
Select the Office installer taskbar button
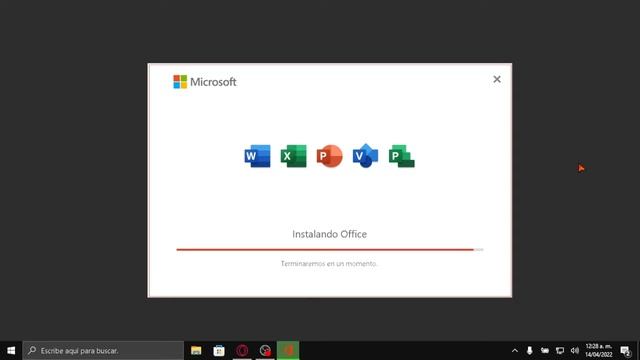(x=288, y=351)
